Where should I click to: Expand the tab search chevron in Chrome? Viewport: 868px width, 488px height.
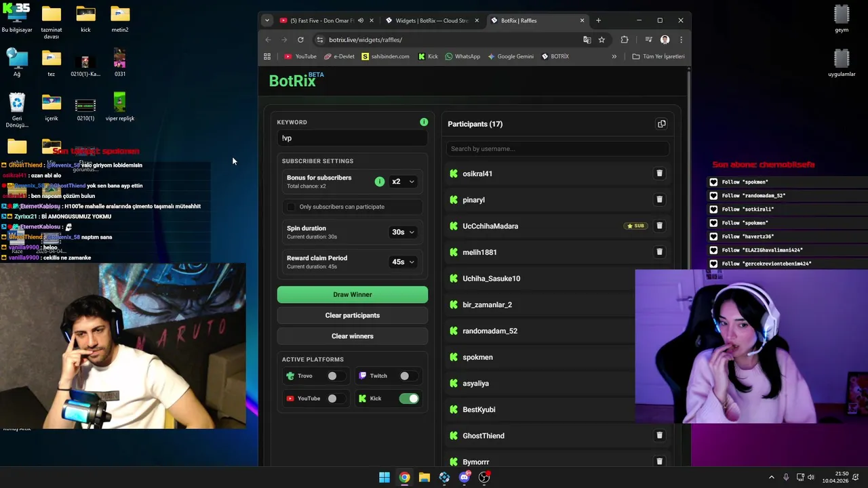[x=267, y=20]
